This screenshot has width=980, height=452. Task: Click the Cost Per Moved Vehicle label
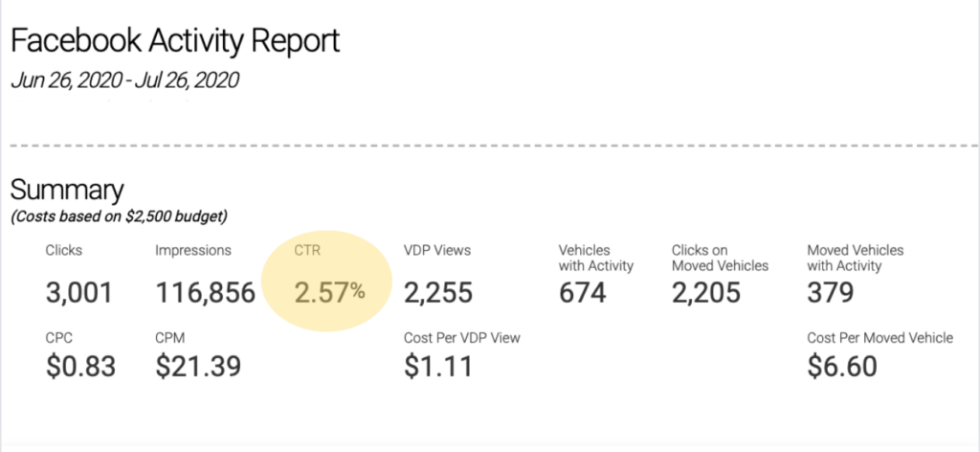coord(880,338)
